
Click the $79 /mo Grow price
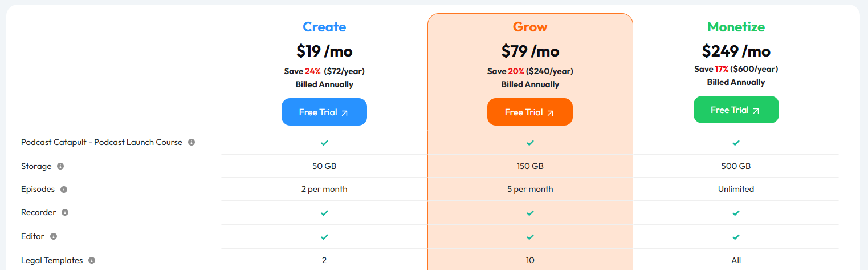tap(530, 51)
